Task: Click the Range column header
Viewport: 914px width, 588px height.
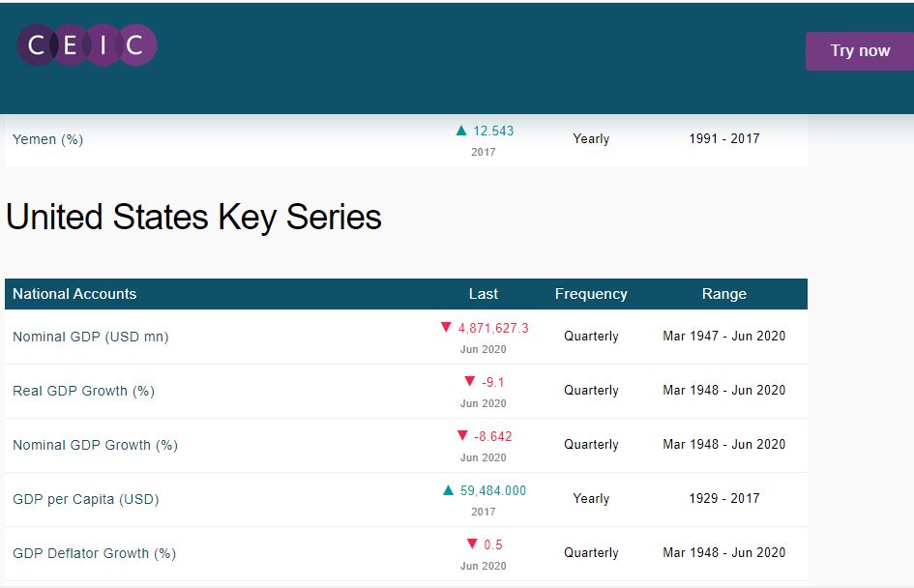Action: coord(724,294)
